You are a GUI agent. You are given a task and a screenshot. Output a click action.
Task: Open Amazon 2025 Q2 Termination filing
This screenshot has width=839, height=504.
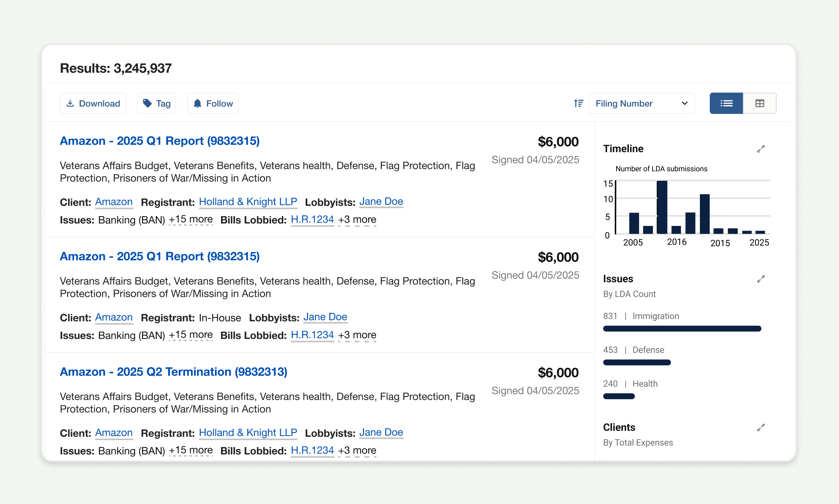pyautogui.click(x=173, y=372)
